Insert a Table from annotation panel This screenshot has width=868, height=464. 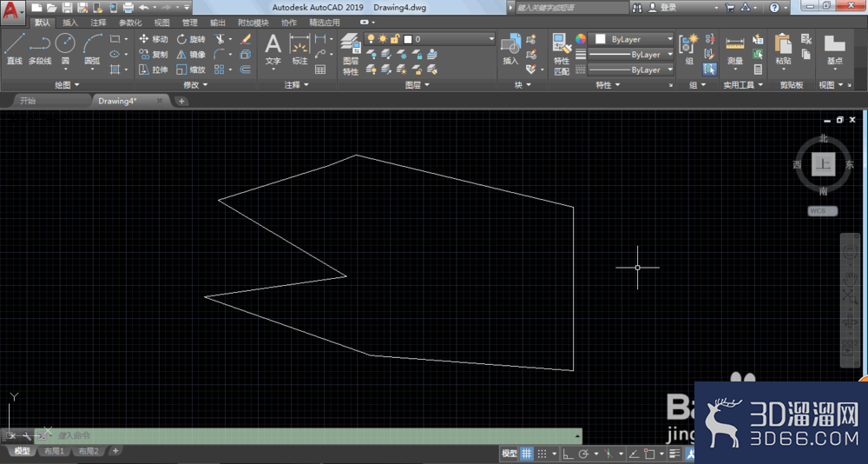320,70
